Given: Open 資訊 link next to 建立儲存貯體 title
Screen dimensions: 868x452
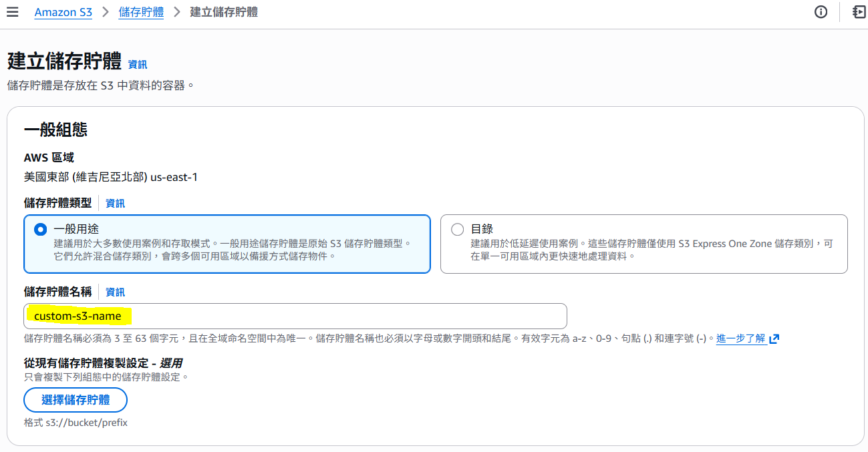Looking at the screenshot, I should click(138, 65).
